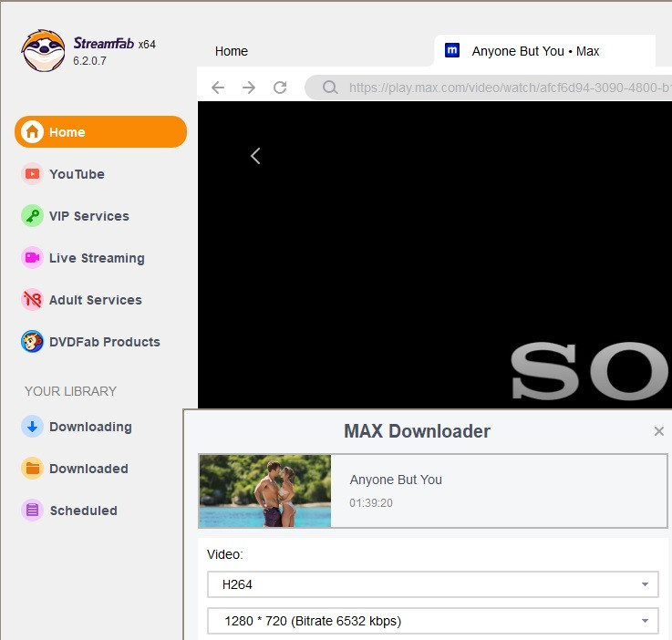Expand the H264 video codec dropdown
The width and height of the screenshot is (672, 640).
click(x=433, y=584)
